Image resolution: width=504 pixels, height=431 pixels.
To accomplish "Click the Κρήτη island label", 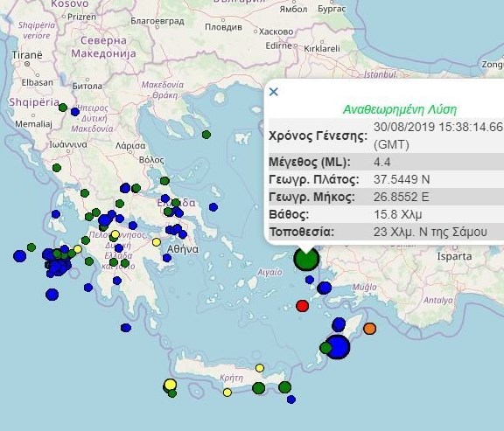I will point(231,378).
